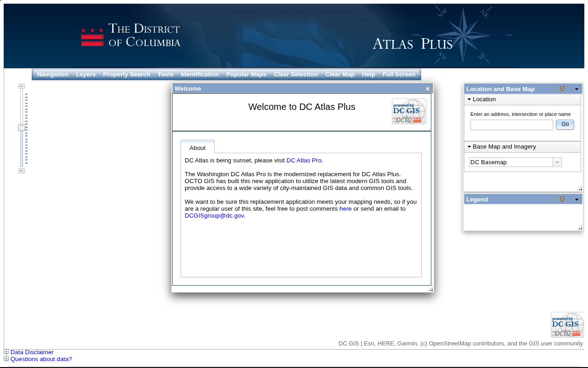Close the Welcome dialog
The height and width of the screenshot is (368, 588).
coord(428,89)
